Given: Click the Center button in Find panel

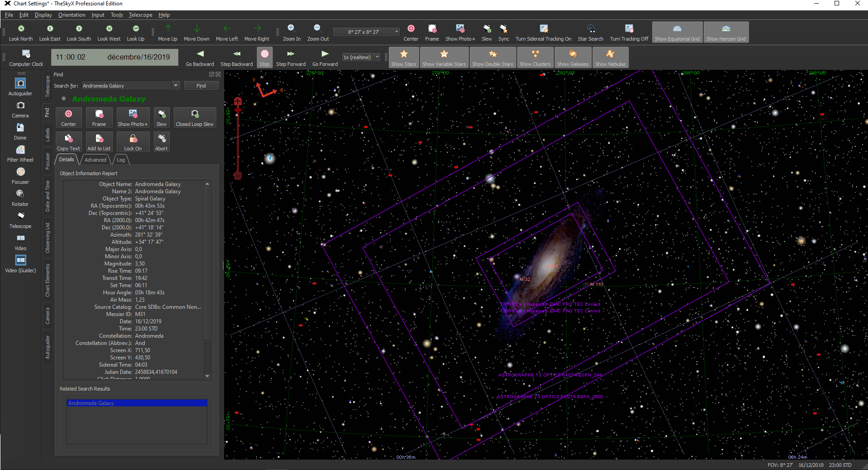Looking at the screenshot, I should coord(68,117).
